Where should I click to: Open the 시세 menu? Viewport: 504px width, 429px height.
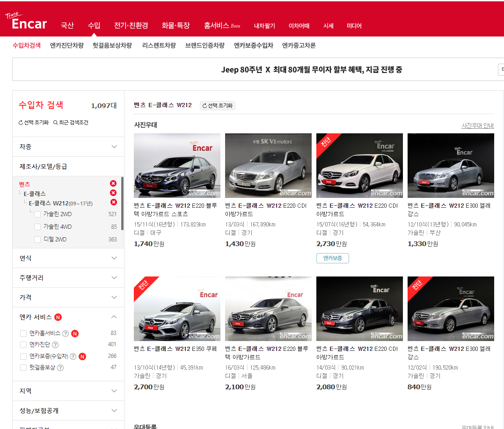(328, 26)
